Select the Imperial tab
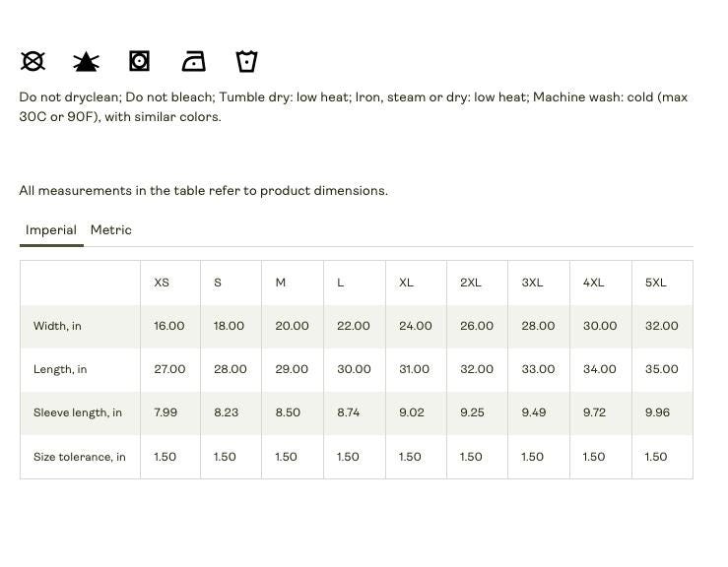This screenshot has width=728, height=567. point(51,230)
